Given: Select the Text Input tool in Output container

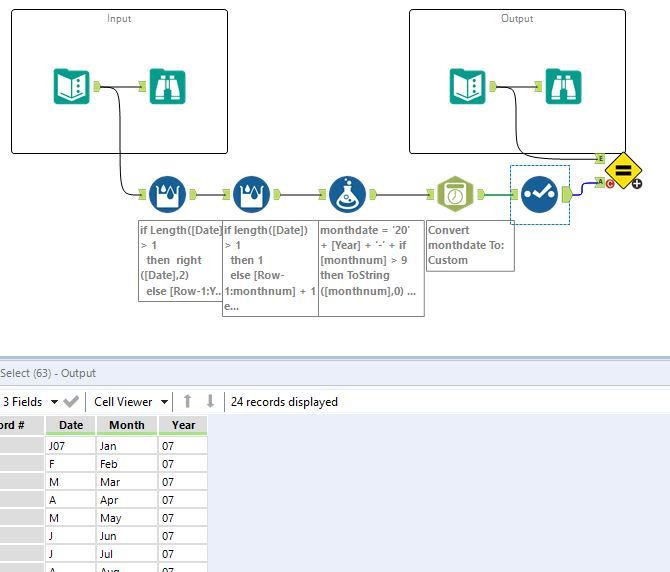Looking at the screenshot, I should click(467, 86).
